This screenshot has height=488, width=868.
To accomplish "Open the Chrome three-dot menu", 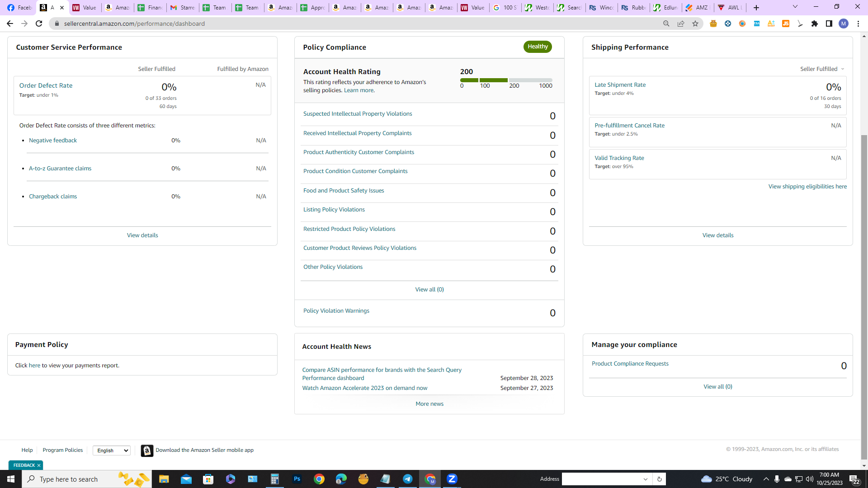I will coord(858,23).
